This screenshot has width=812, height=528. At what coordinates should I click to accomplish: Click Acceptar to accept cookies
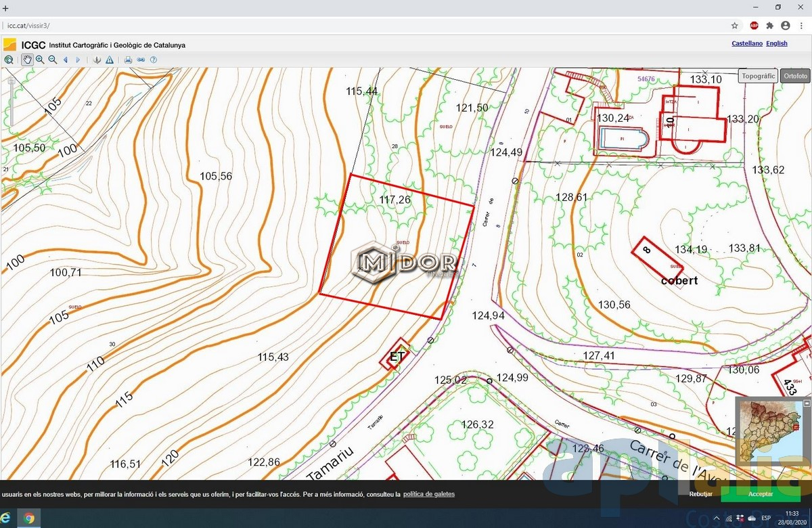pyautogui.click(x=761, y=494)
